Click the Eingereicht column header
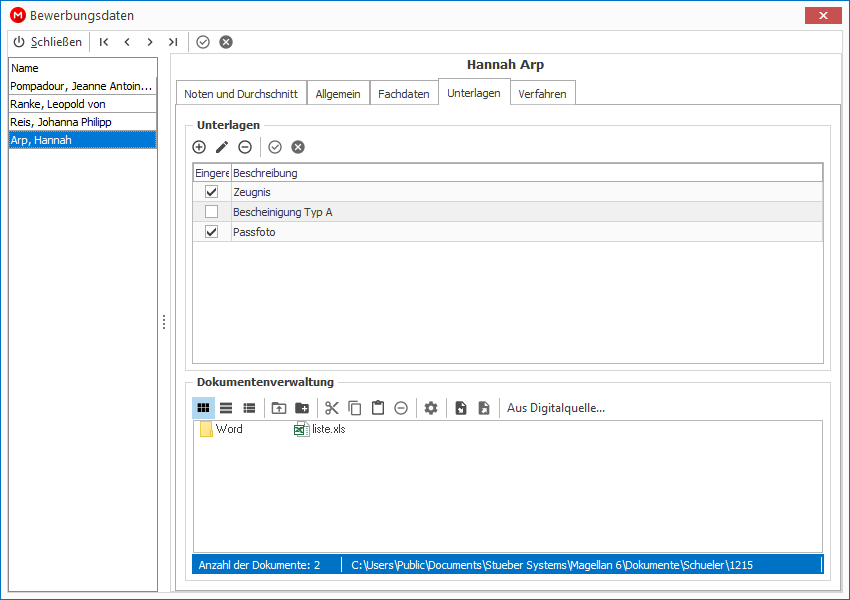The image size is (850, 600). (212, 173)
